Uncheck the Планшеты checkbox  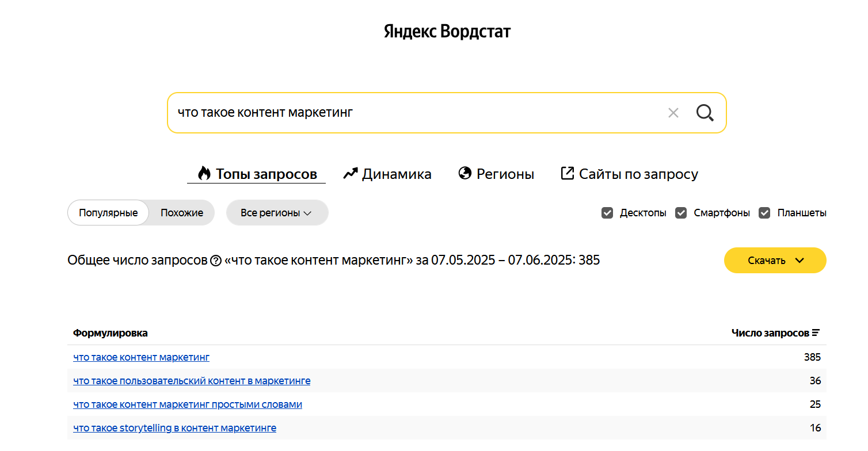(x=764, y=213)
